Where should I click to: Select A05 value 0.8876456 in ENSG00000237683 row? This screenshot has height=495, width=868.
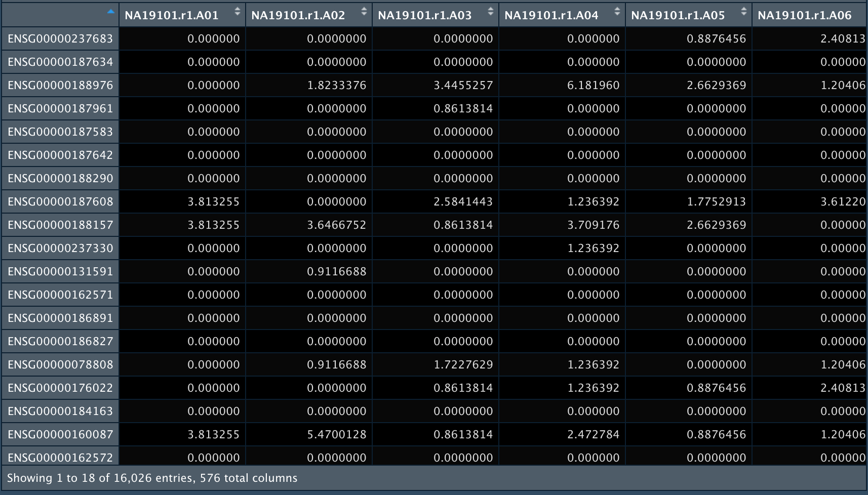pos(717,38)
